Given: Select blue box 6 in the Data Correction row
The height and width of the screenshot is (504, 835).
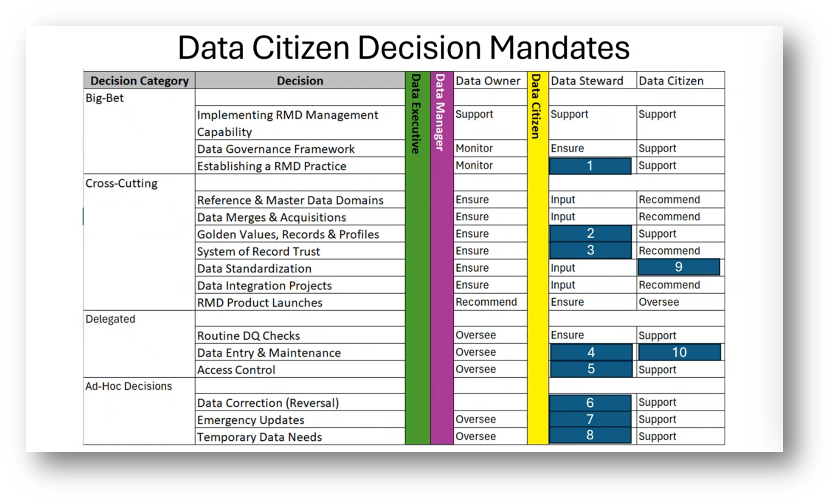Looking at the screenshot, I should tap(590, 403).
